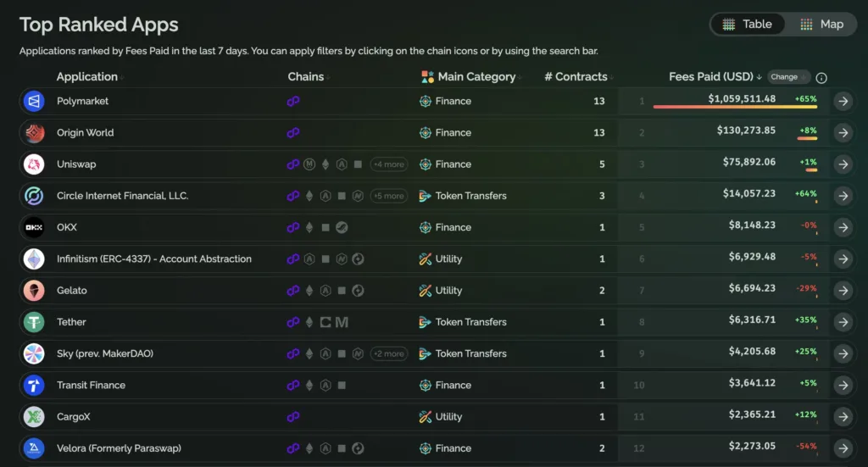868x467 pixels.
Task: Click the Polymarket app logo
Action: pos(34,102)
